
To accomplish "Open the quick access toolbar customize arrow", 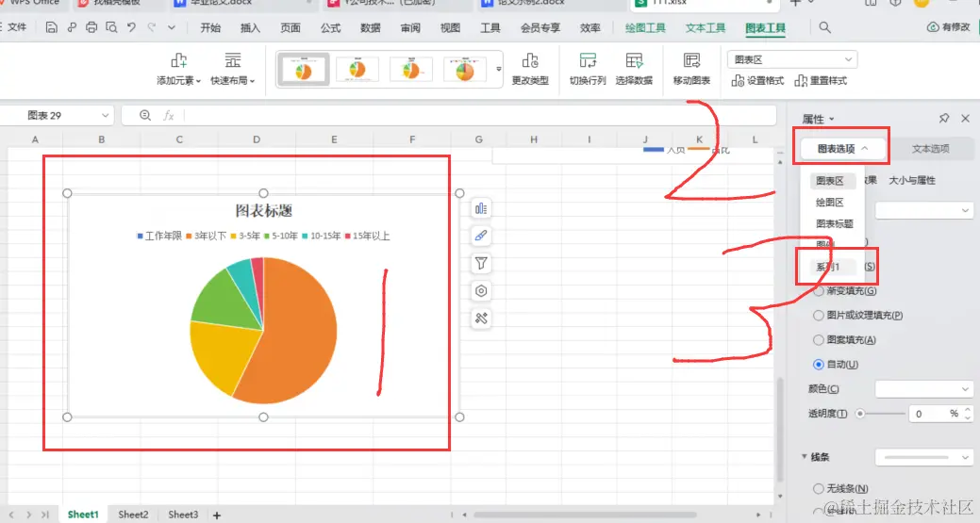I will [x=172, y=27].
